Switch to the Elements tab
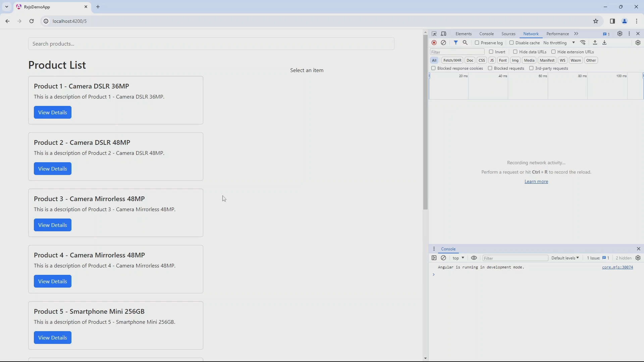The height and width of the screenshot is (362, 644). point(464,34)
